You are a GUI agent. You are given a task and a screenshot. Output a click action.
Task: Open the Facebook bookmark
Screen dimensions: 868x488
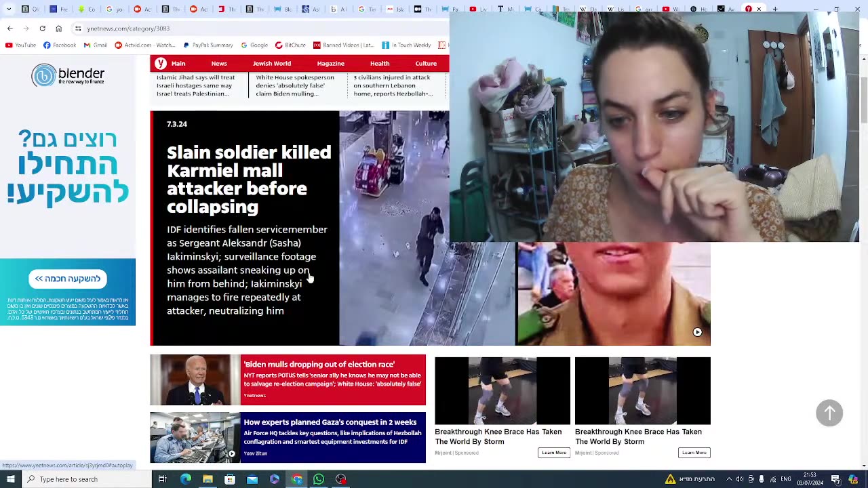coord(60,45)
